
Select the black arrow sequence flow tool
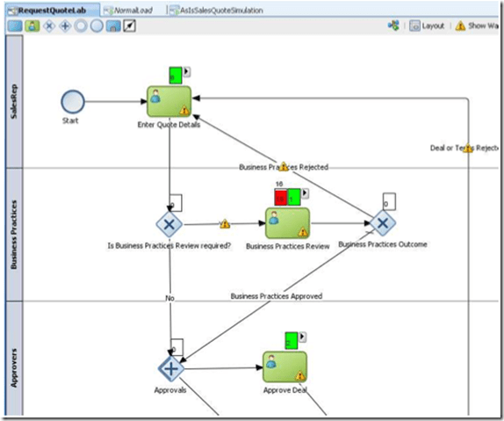click(130, 26)
